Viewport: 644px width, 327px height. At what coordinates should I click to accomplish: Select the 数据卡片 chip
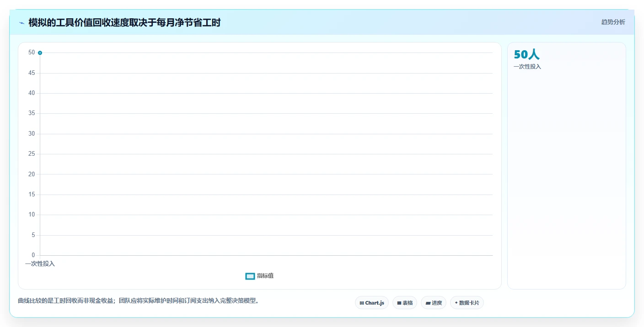[x=467, y=303]
